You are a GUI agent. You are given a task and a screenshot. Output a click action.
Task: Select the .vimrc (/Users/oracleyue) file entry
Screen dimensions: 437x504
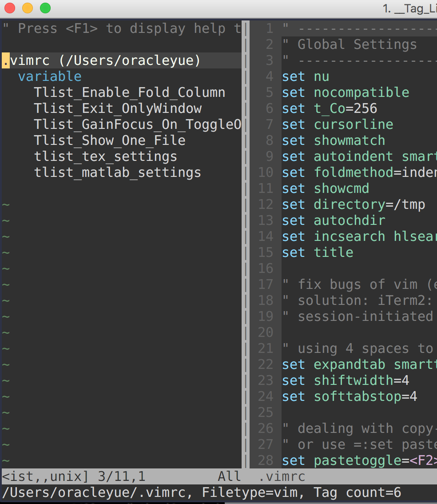tap(101, 60)
